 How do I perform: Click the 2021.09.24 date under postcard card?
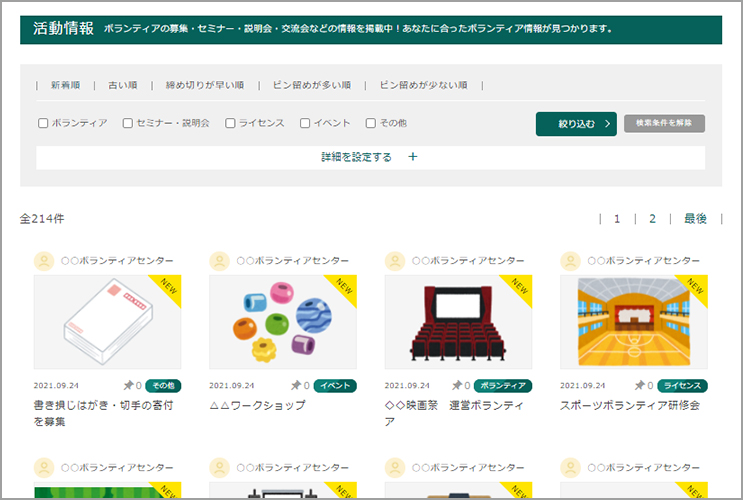56,386
